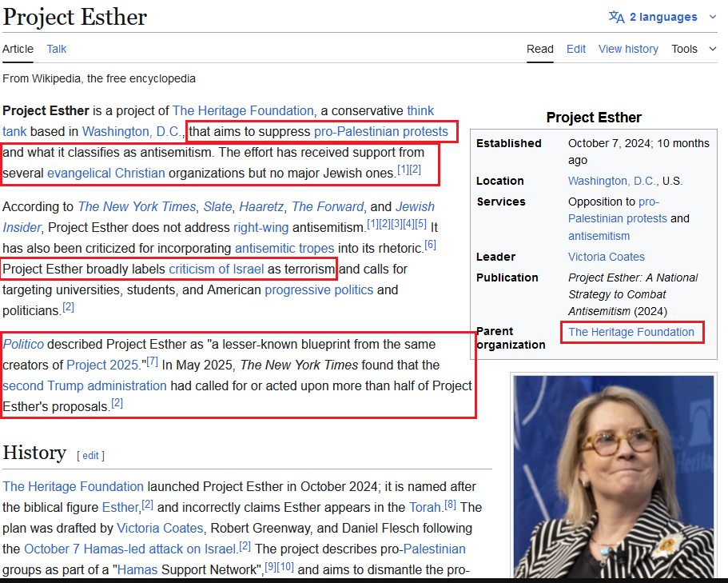Click citation [8] after Torah

451,504
